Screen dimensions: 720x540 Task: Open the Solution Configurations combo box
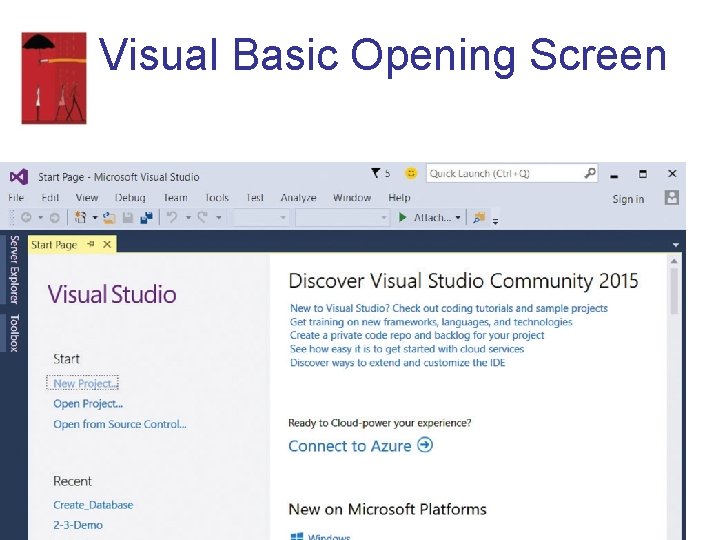[x=260, y=218]
